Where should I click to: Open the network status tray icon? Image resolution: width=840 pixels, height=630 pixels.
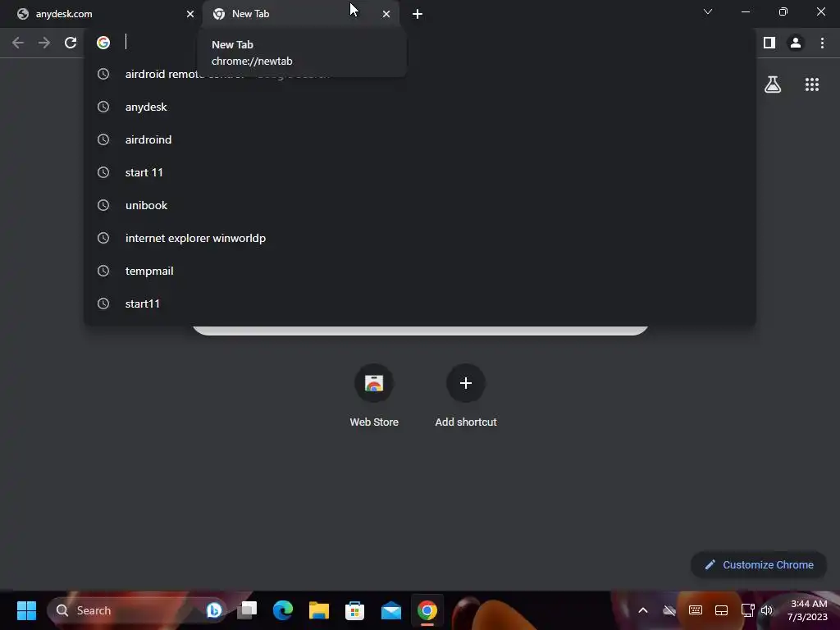[x=747, y=610]
